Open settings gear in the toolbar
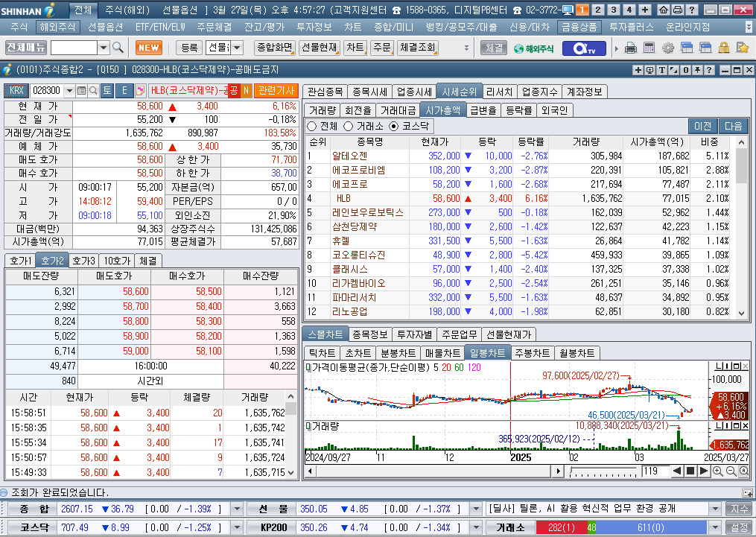The width and height of the screenshot is (756, 537). click(x=668, y=48)
